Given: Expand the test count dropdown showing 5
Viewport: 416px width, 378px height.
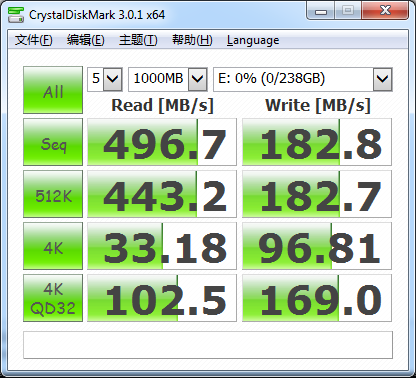Looking at the screenshot, I should 113,79.
